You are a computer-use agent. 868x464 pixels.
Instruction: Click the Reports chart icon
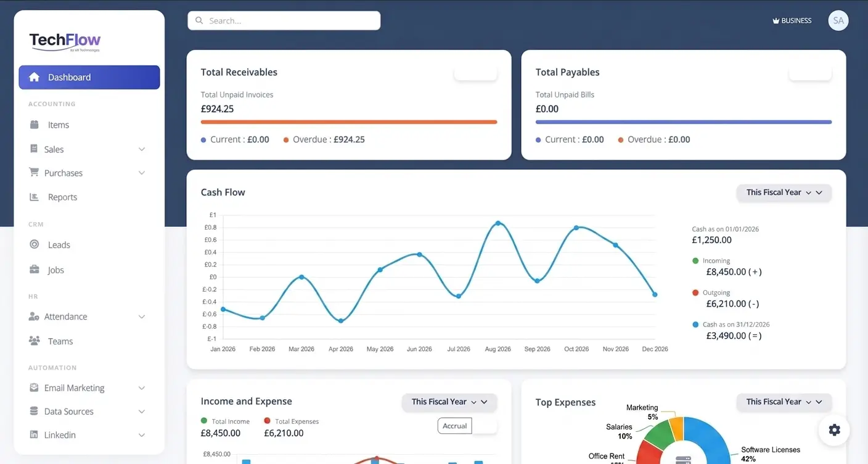tap(35, 197)
